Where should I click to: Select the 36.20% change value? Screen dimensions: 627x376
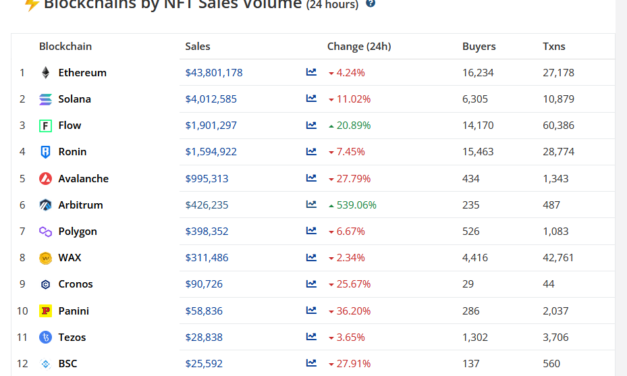pyautogui.click(x=353, y=311)
